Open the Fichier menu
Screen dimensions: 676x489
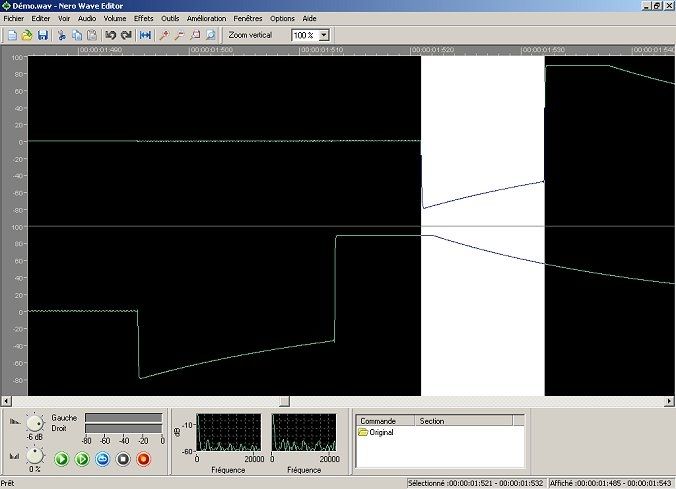point(14,19)
